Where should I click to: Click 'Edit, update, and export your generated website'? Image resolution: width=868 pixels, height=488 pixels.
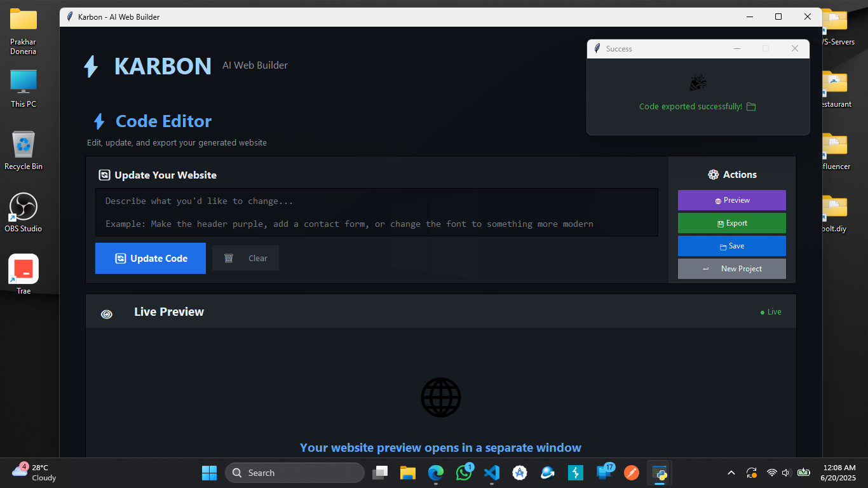click(177, 143)
